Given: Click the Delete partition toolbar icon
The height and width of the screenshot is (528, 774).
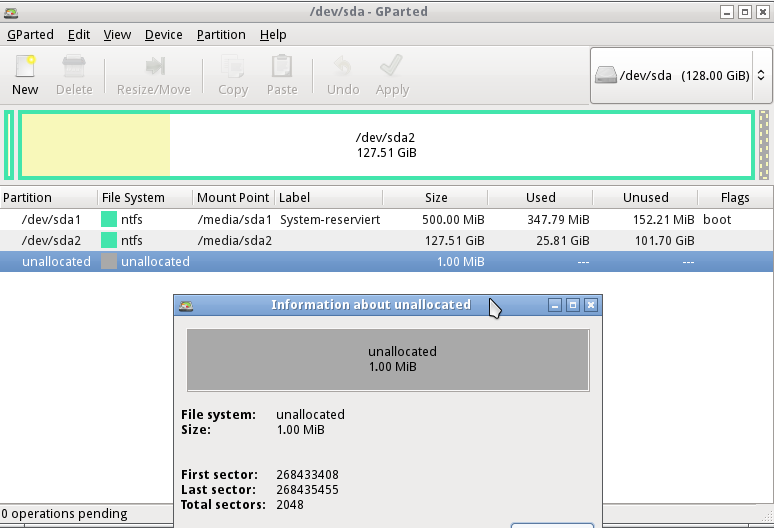Looking at the screenshot, I should [74, 67].
